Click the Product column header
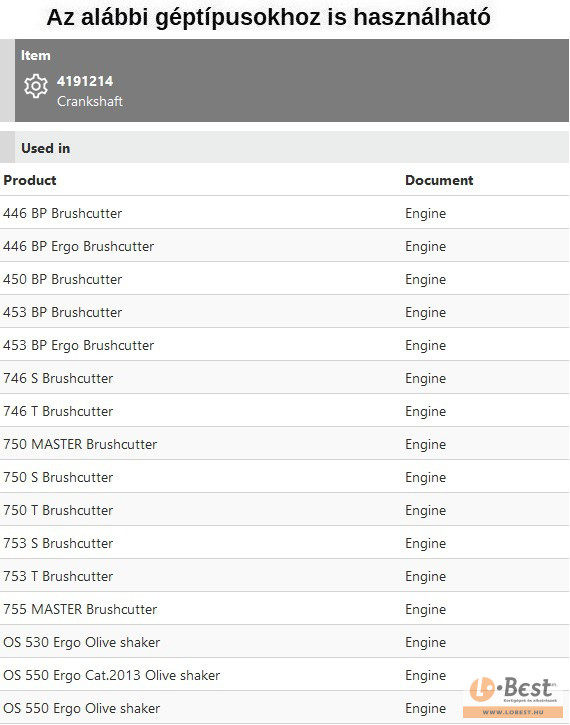 point(30,180)
